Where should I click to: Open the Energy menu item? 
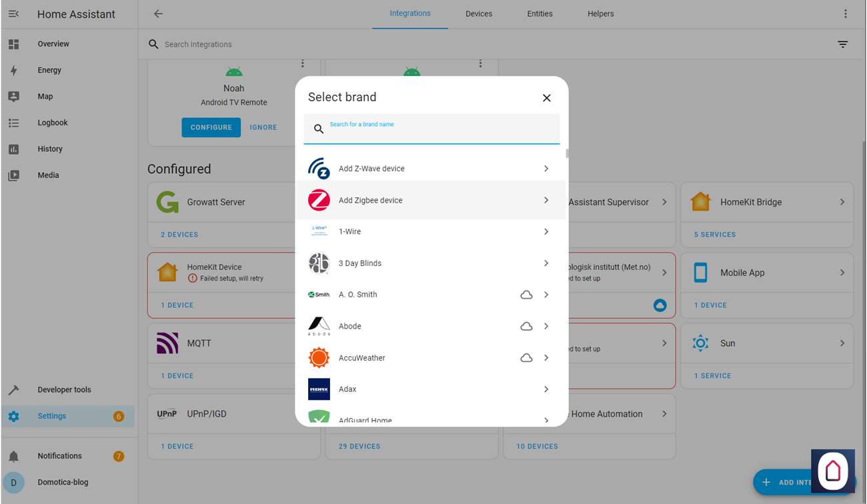click(x=69, y=70)
